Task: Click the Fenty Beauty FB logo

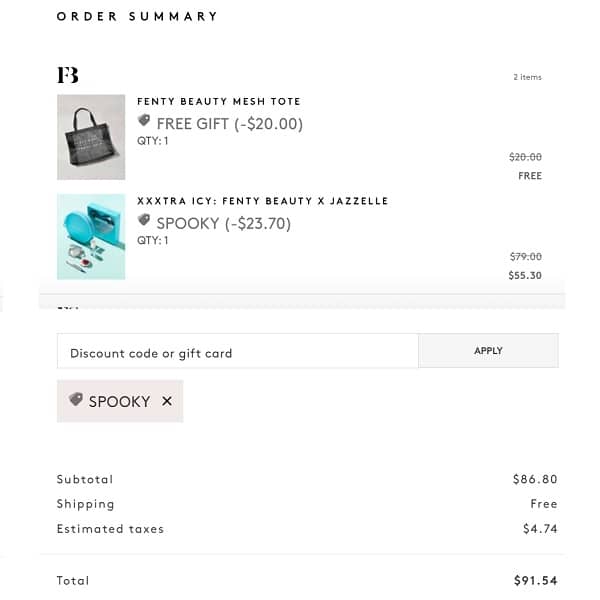Action: (67, 76)
